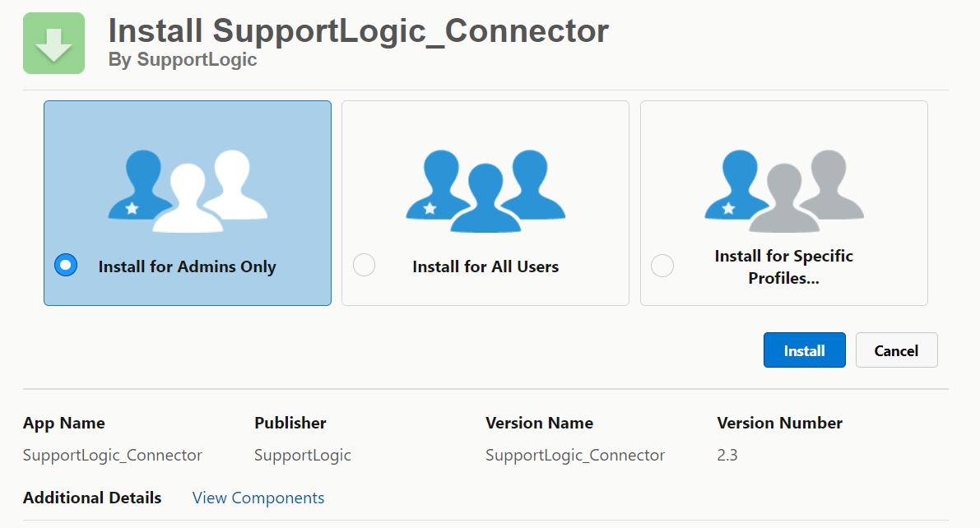Screen dimensions: 980x528
Task: Click the By SupportLogic subtitle
Action: [183, 59]
